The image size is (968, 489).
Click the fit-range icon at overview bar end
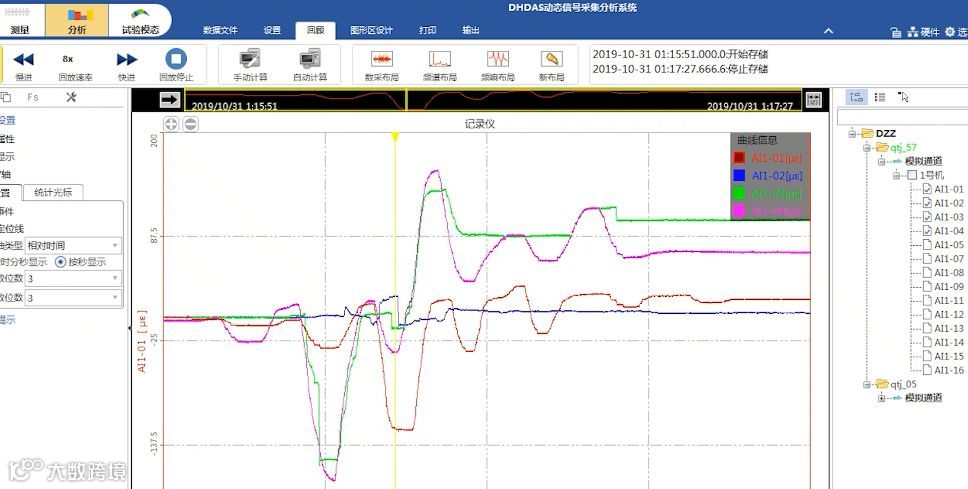click(x=814, y=99)
